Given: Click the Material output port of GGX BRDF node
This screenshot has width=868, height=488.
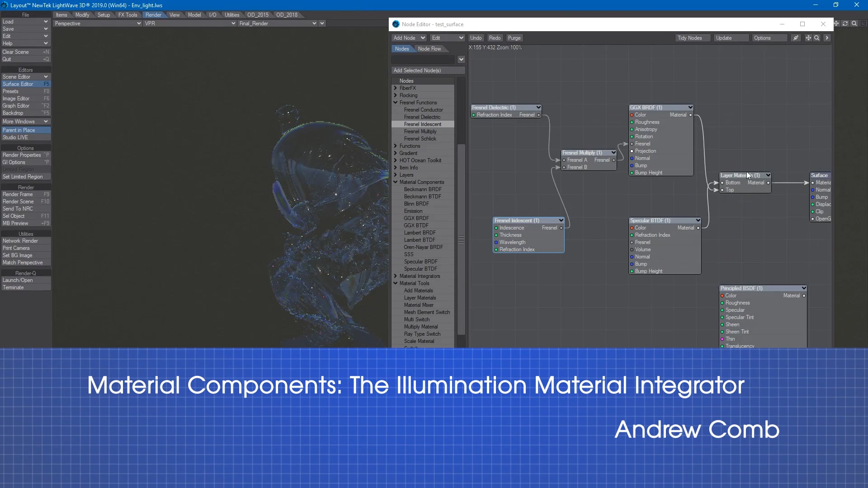Looking at the screenshot, I should coord(690,115).
